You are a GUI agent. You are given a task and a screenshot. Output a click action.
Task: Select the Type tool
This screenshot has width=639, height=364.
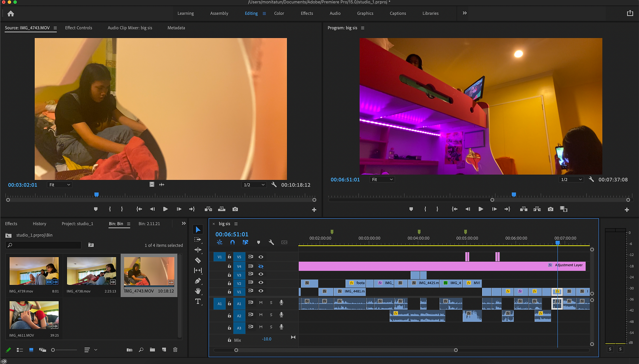pos(198,301)
